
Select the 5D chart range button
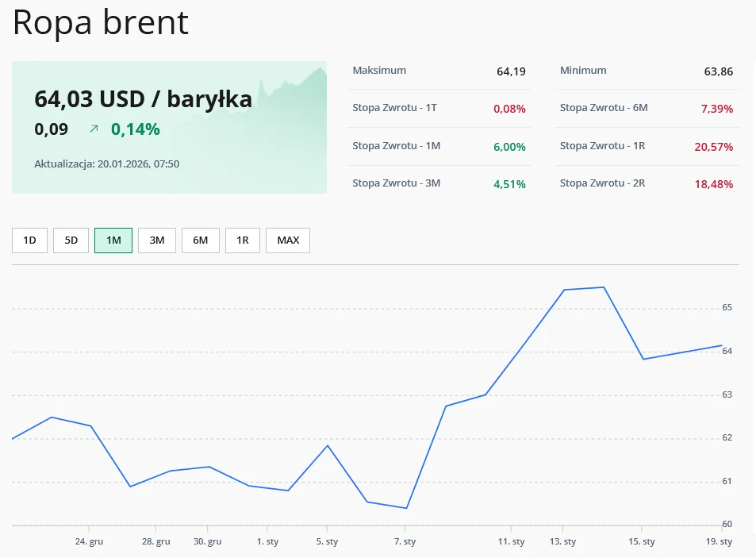click(x=71, y=240)
